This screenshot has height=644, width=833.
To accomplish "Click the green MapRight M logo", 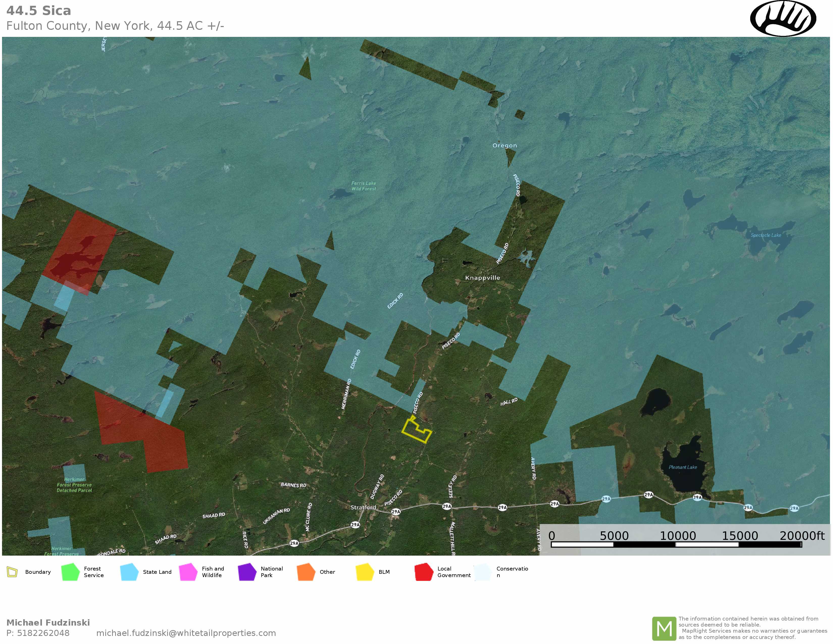I will click(664, 628).
